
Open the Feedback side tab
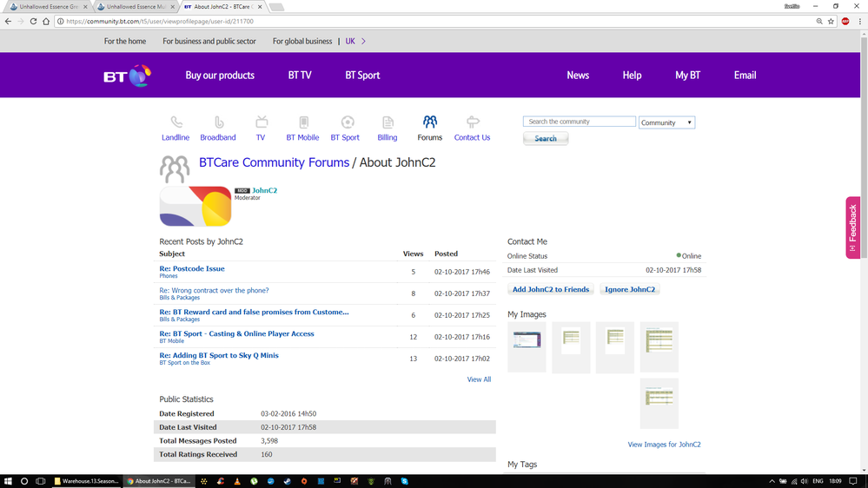point(852,228)
